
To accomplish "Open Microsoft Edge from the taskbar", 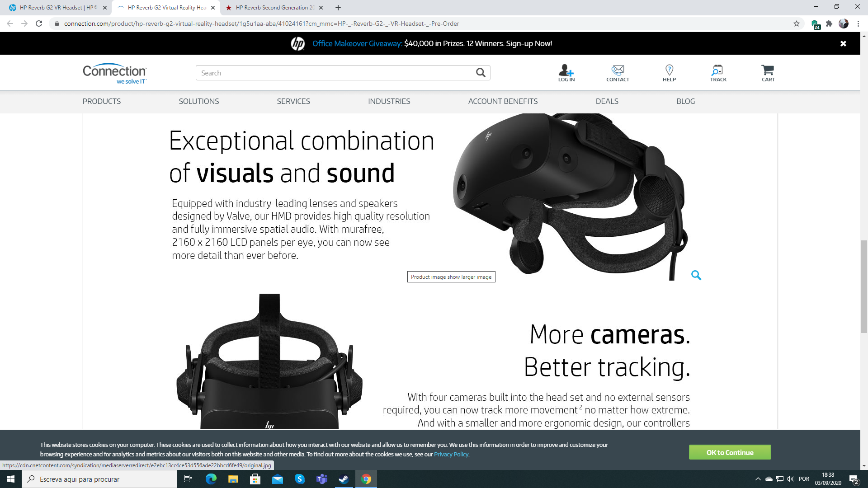I will point(211,479).
